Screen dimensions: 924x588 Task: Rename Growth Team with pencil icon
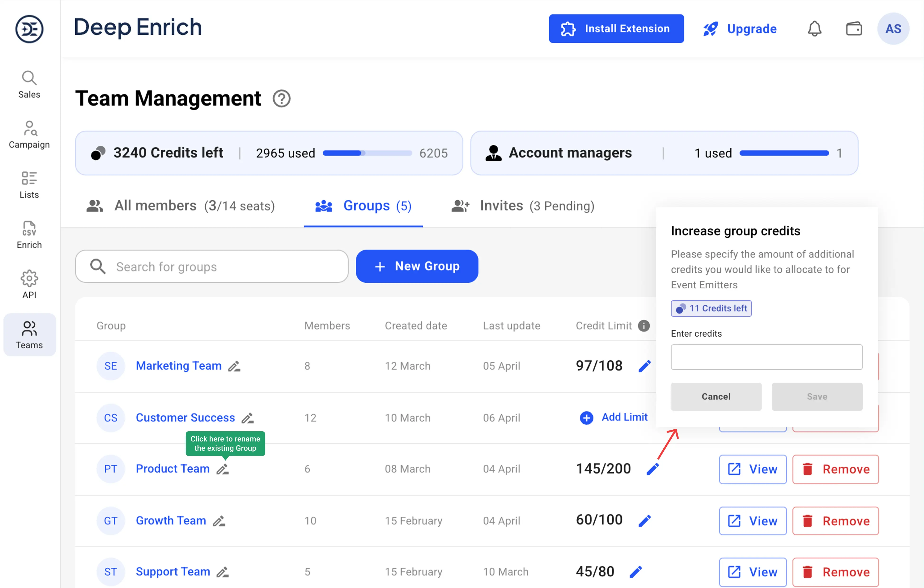(219, 521)
